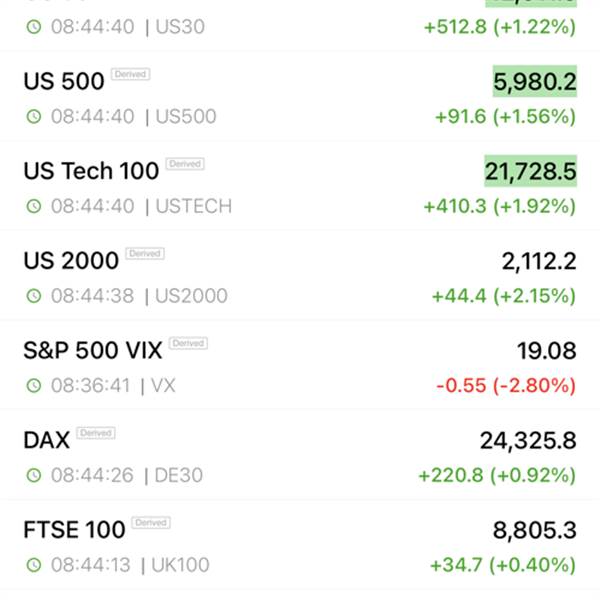Select the FTSE 100 index name
Viewport: 600px width, 600px height.
74,530
